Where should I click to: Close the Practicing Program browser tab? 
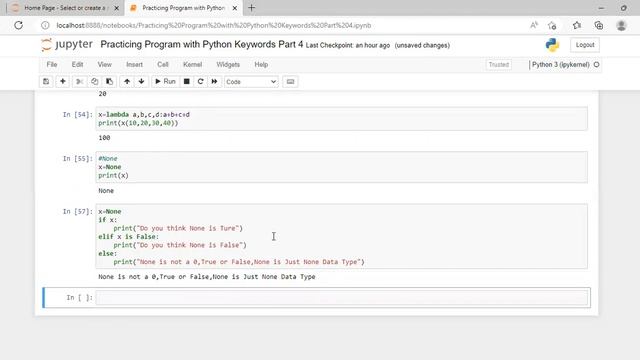click(x=235, y=8)
